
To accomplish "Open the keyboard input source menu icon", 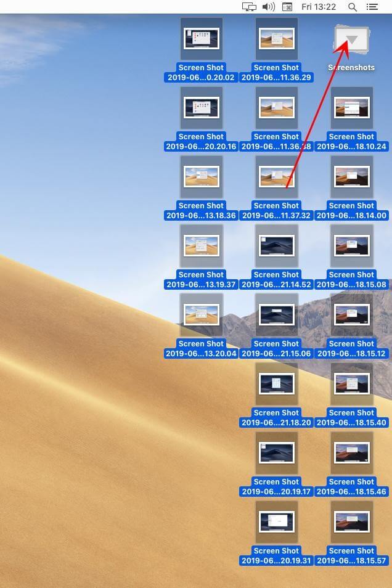I will click(x=287, y=7).
